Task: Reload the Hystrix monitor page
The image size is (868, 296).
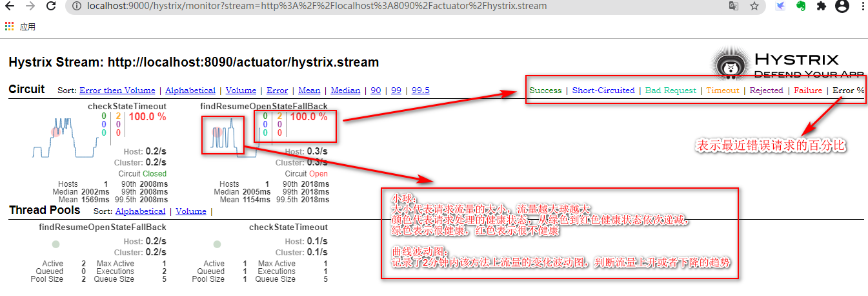Action: point(50,6)
